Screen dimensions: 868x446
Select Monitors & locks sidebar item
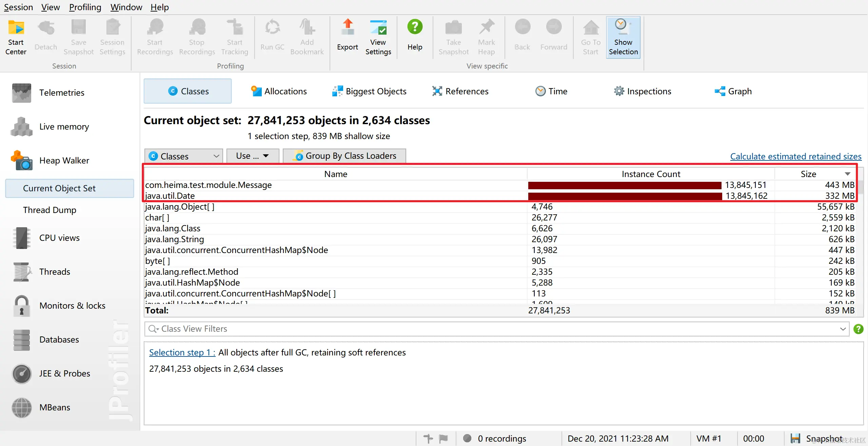[x=72, y=306]
